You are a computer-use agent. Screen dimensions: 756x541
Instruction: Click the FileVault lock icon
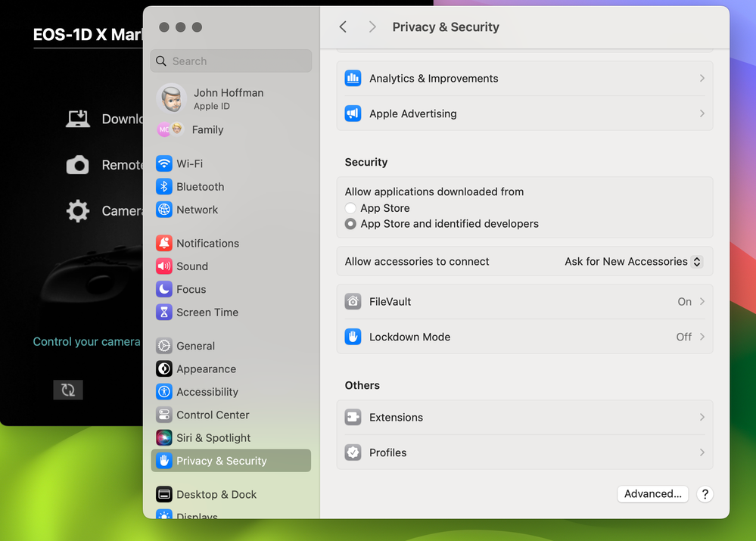(x=352, y=301)
